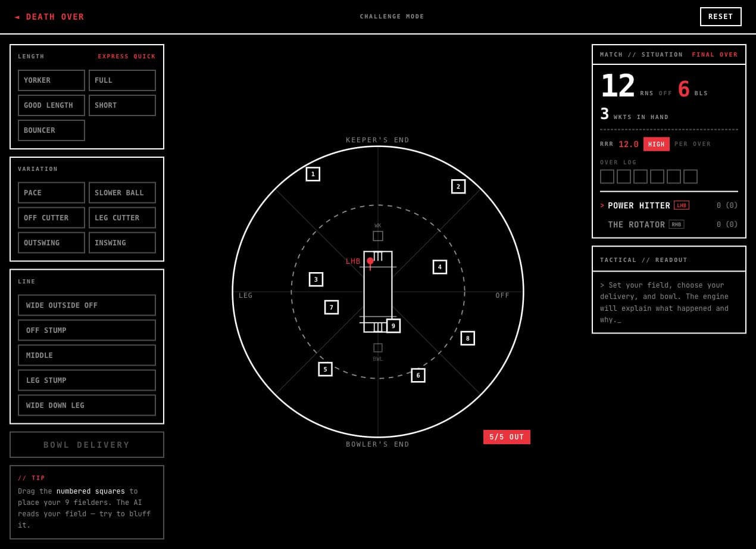The height and width of the screenshot is (549, 756).
Task: Select fielder marker number 2
Action: coord(458,186)
